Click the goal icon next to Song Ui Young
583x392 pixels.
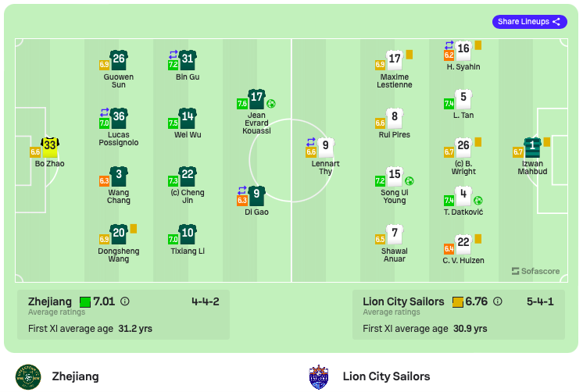[410, 181]
